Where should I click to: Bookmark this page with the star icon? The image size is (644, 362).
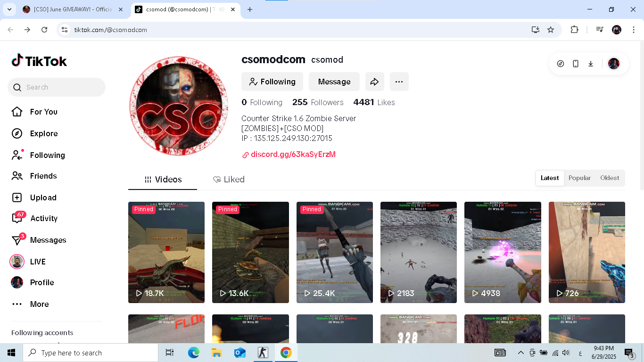[551, 30]
